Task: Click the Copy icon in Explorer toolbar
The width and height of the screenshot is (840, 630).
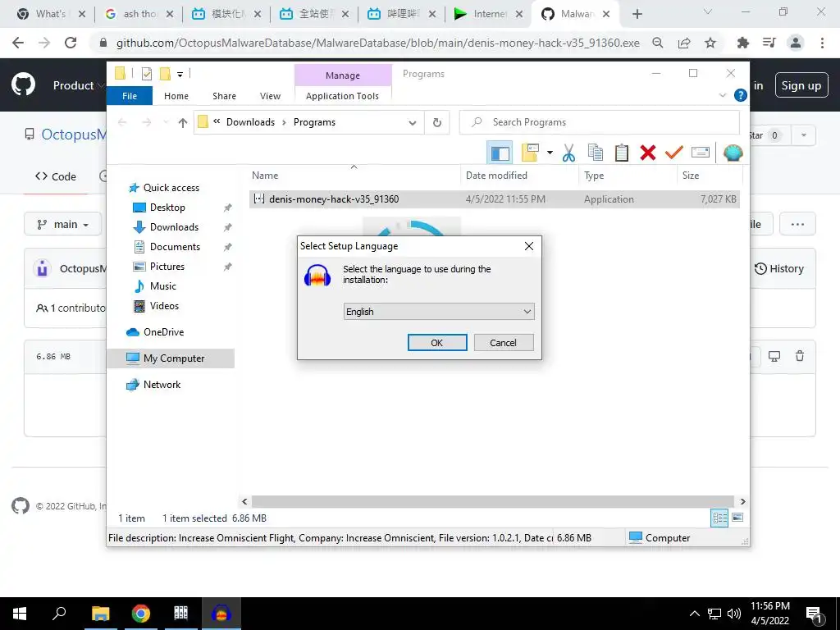Action: [x=596, y=153]
